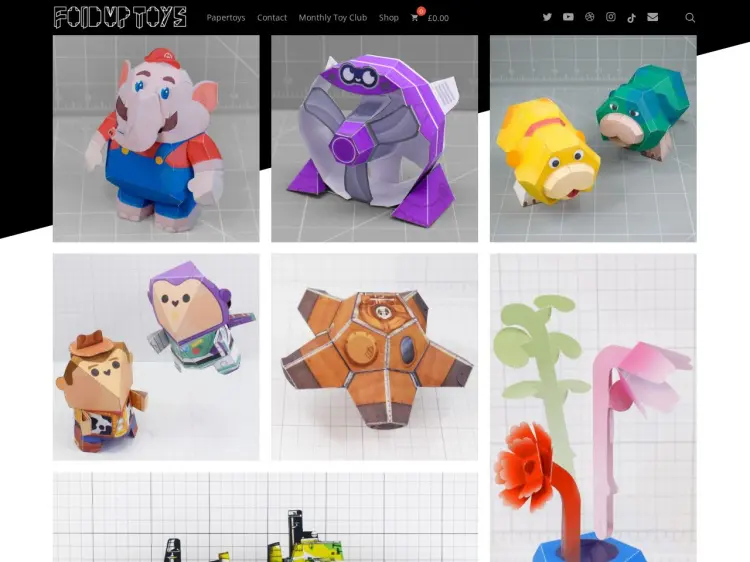Viewport: 750px width, 562px height.
Task: Click the £0.00 cart total
Action: 438,18
